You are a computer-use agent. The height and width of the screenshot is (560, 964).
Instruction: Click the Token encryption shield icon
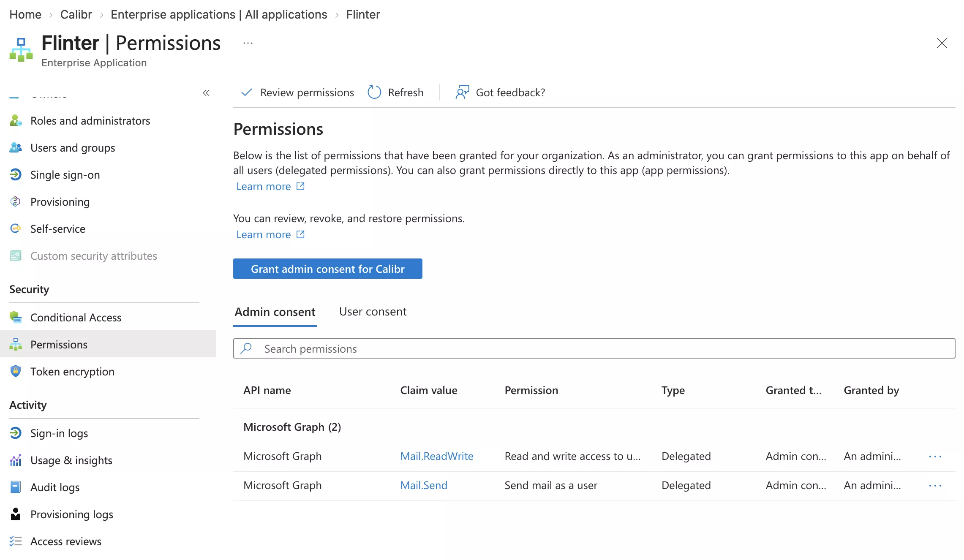(16, 372)
